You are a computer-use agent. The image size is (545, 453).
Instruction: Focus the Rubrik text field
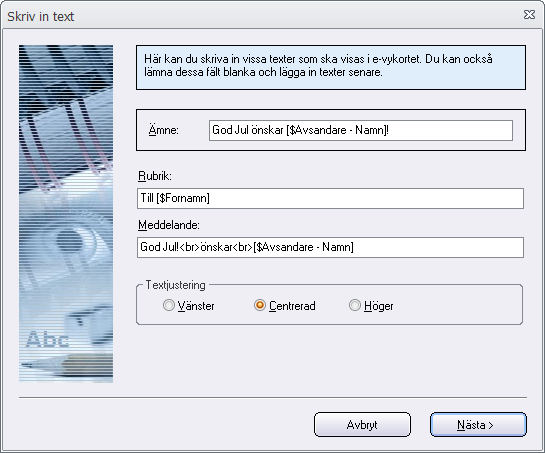click(330, 199)
